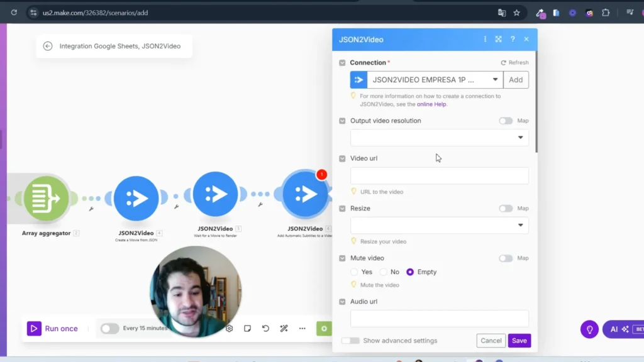The height and width of the screenshot is (362, 644).
Task: Open the AI assistant button
Action: click(x=623, y=329)
